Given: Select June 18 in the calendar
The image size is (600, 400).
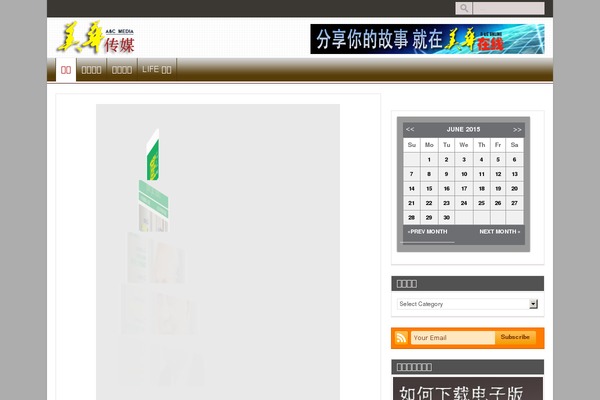Looking at the screenshot, I should click(481, 189).
